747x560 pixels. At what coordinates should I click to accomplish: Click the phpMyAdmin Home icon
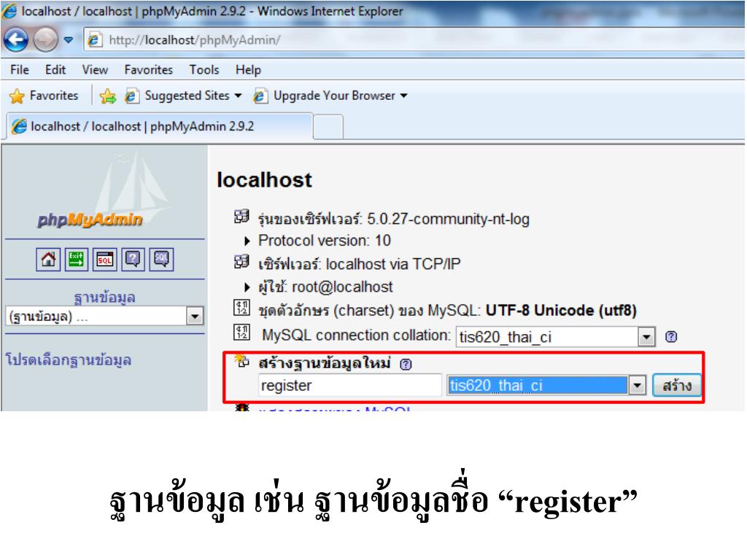point(48,260)
